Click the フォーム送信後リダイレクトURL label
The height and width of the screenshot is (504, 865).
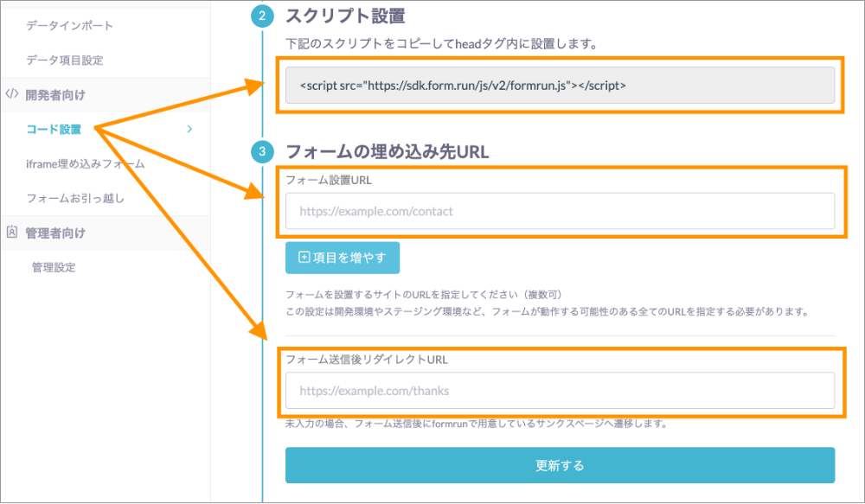click(367, 360)
